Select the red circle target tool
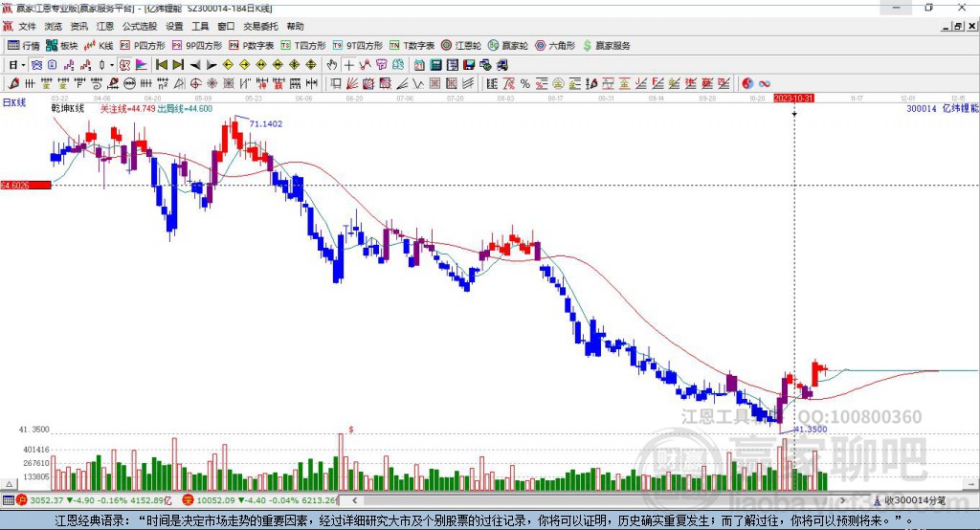980x530 pixels. tap(195, 84)
